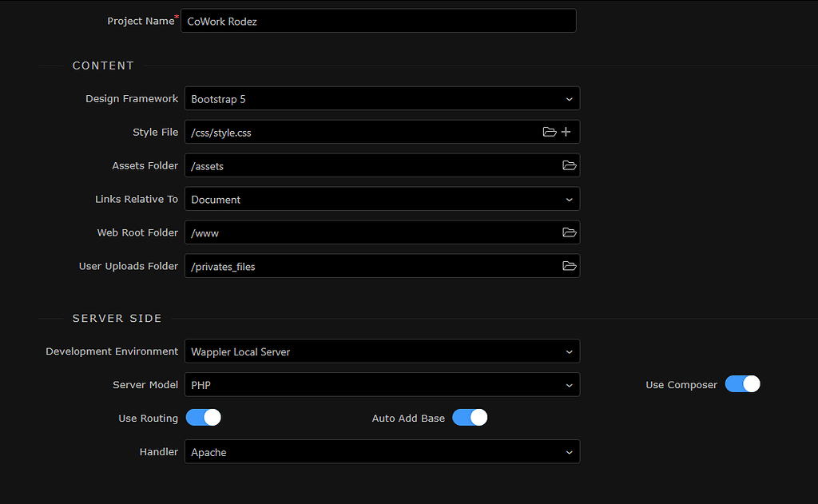Click the Web Root Folder browse icon
This screenshot has height=504, width=818.
pos(569,232)
